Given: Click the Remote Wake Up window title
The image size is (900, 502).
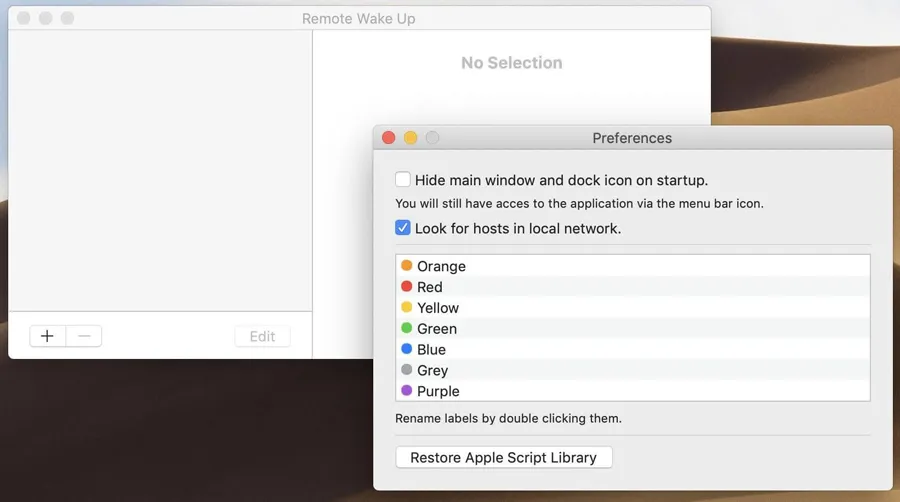Looking at the screenshot, I should pyautogui.click(x=358, y=19).
